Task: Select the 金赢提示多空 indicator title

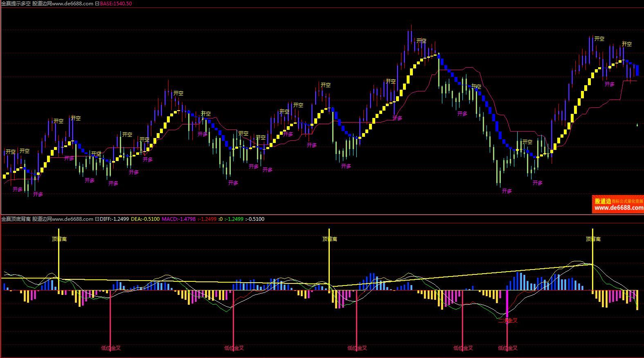Action: pyautogui.click(x=16, y=4)
